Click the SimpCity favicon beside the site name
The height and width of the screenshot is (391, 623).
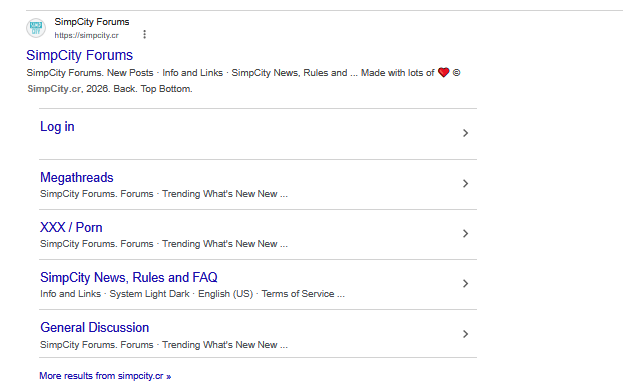point(36,28)
